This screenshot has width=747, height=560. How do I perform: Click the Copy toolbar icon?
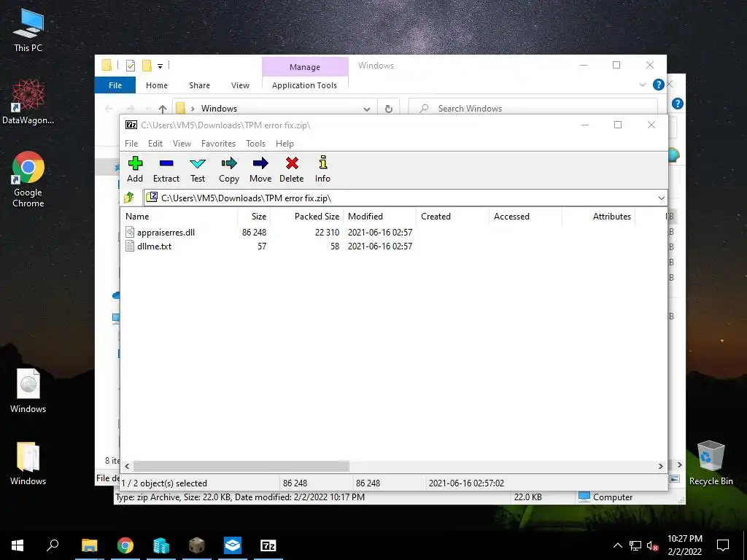click(228, 169)
